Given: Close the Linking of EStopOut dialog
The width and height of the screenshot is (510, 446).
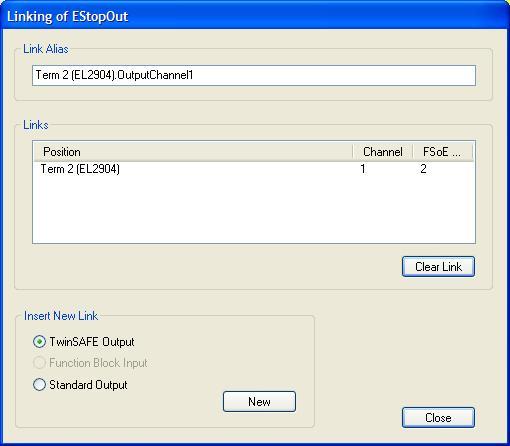Looking at the screenshot, I should [x=438, y=418].
